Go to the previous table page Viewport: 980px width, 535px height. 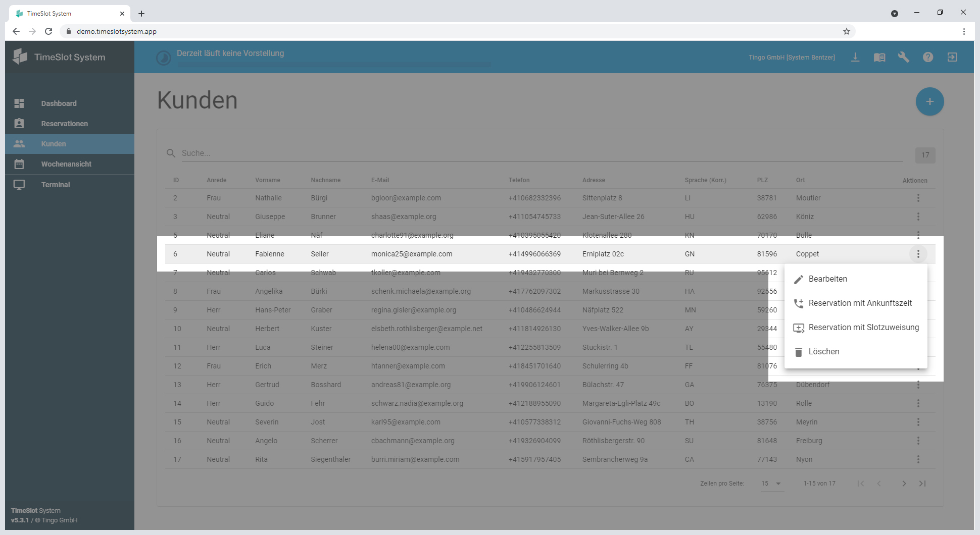coord(879,484)
